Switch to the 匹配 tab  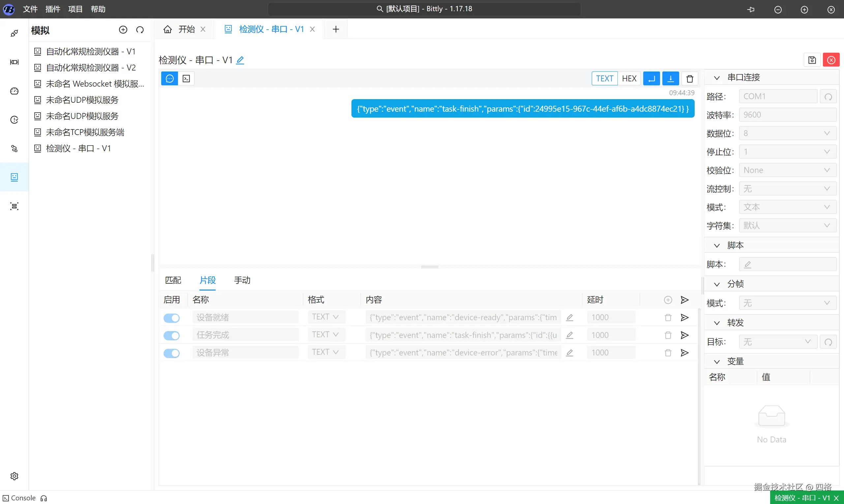173,280
